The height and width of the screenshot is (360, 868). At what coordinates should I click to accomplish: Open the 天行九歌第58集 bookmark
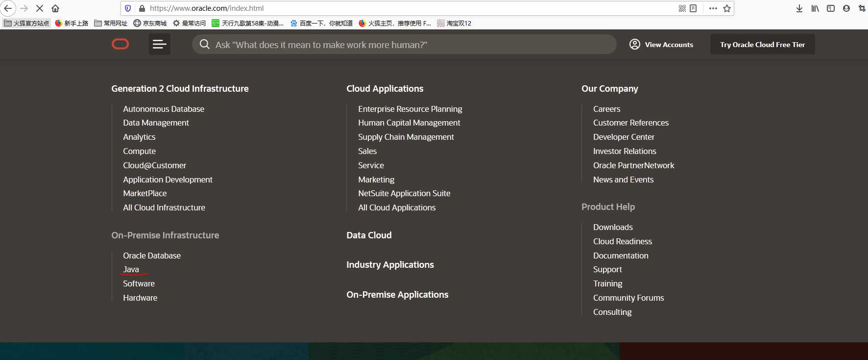coord(248,23)
